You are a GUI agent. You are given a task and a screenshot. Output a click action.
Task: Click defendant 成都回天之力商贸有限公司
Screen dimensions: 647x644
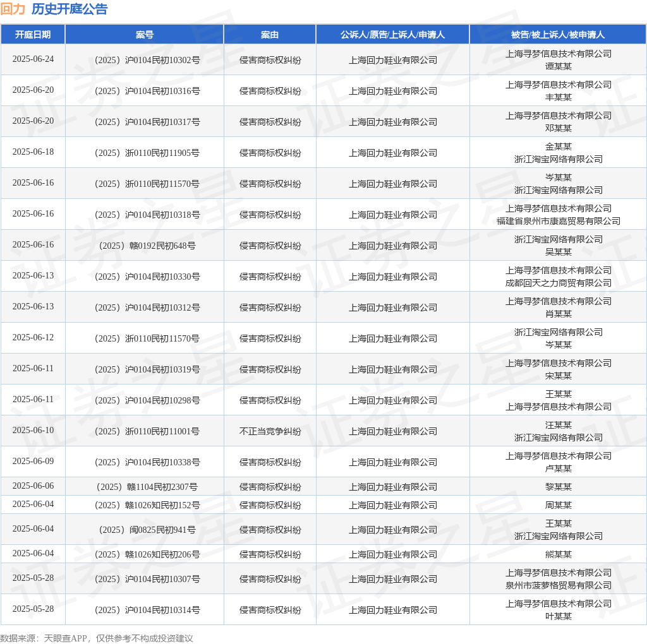tap(559, 283)
